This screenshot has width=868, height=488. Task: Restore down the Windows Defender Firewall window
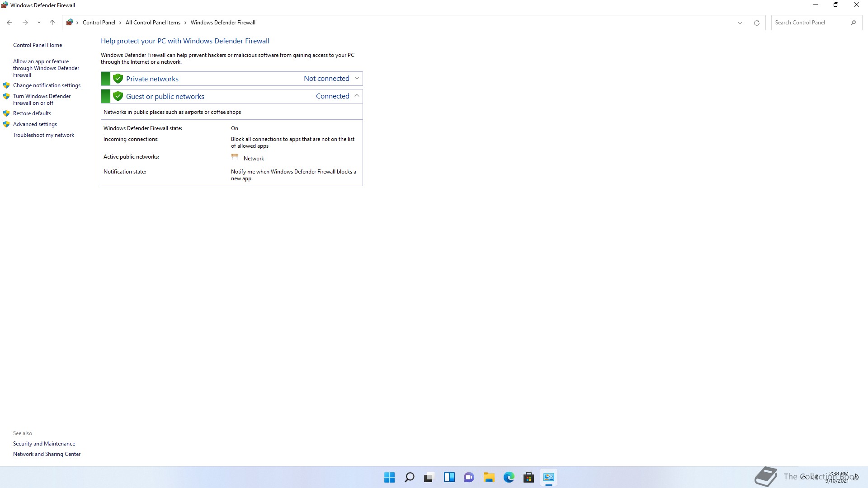click(836, 5)
